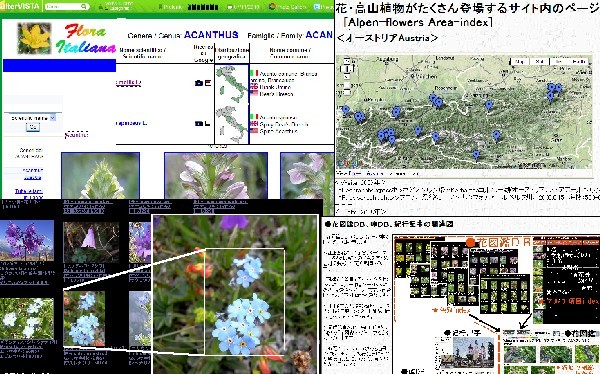
Task: Click the yellow flower logo image
Action: click(x=34, y=38)
